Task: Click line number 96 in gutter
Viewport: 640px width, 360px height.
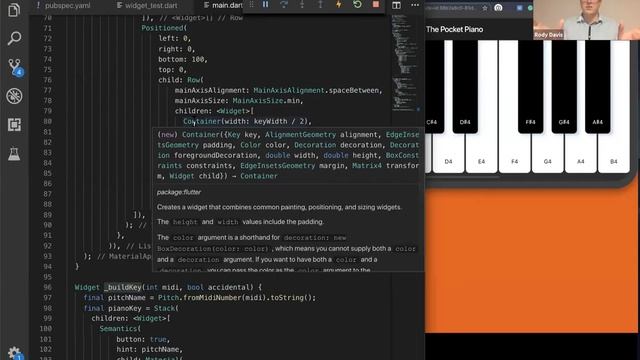Action: [x=47, y=287]
